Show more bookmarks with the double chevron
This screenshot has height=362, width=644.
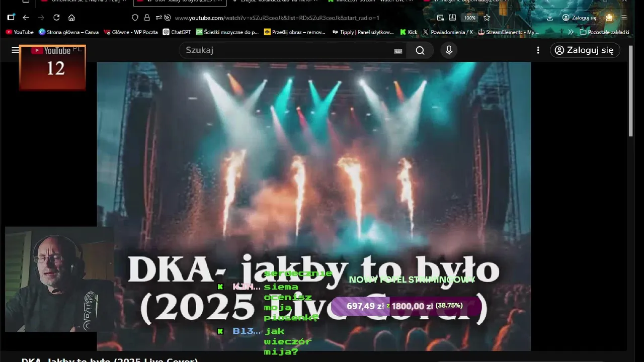[571, 32]
